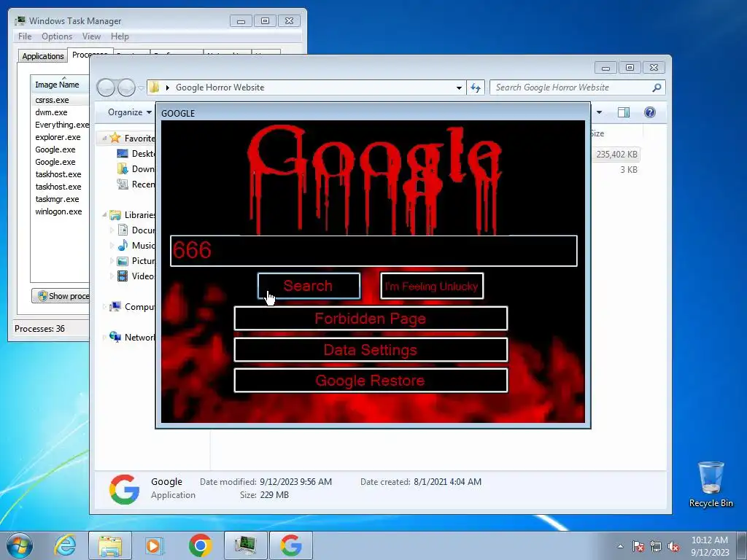Image resolution: width=747 pixels, height=560 pixels.
Task: Click the search field containing 666
Action: coord(373,251)
